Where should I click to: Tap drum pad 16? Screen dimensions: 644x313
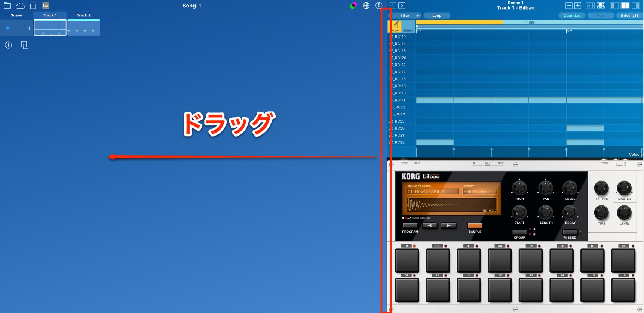click(623, 290)
